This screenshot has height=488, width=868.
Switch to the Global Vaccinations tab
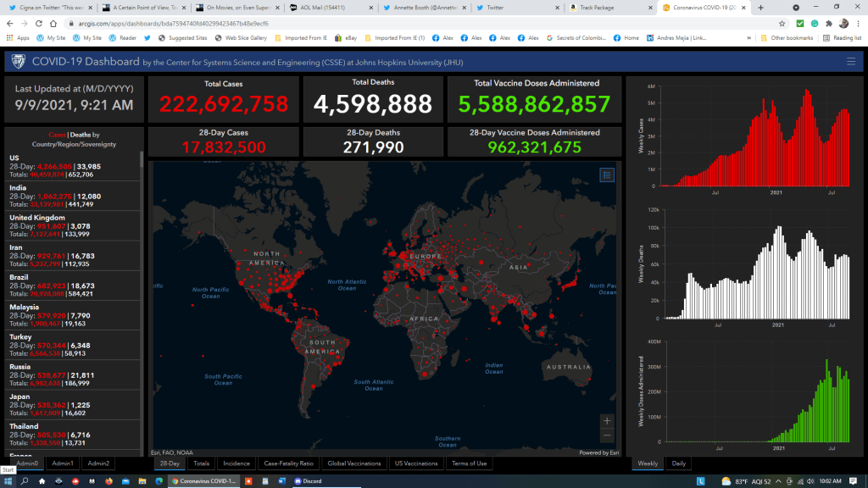tap(354, 463)
